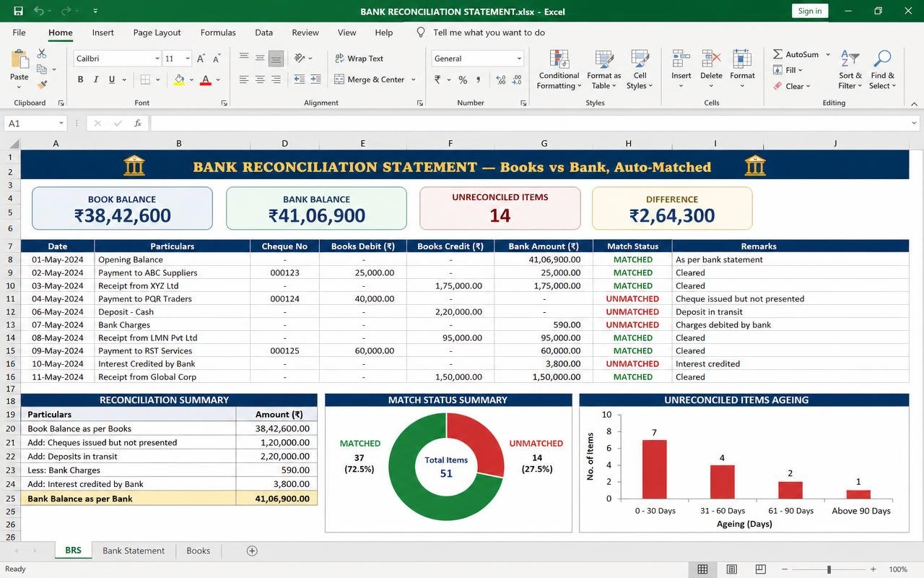Viewport: 924px width, 578px height.
Task: Click the Undo arrow
Action: (x=39, y=11)
